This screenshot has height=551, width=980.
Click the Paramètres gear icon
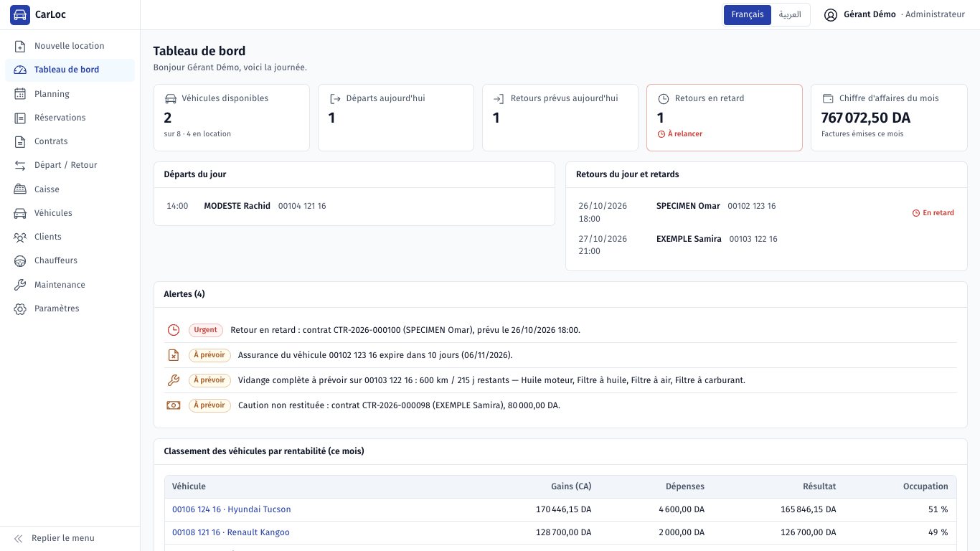[20, 309]
